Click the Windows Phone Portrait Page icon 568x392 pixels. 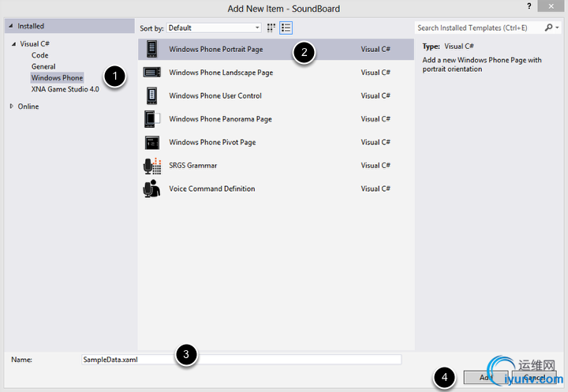pos(151,49)
